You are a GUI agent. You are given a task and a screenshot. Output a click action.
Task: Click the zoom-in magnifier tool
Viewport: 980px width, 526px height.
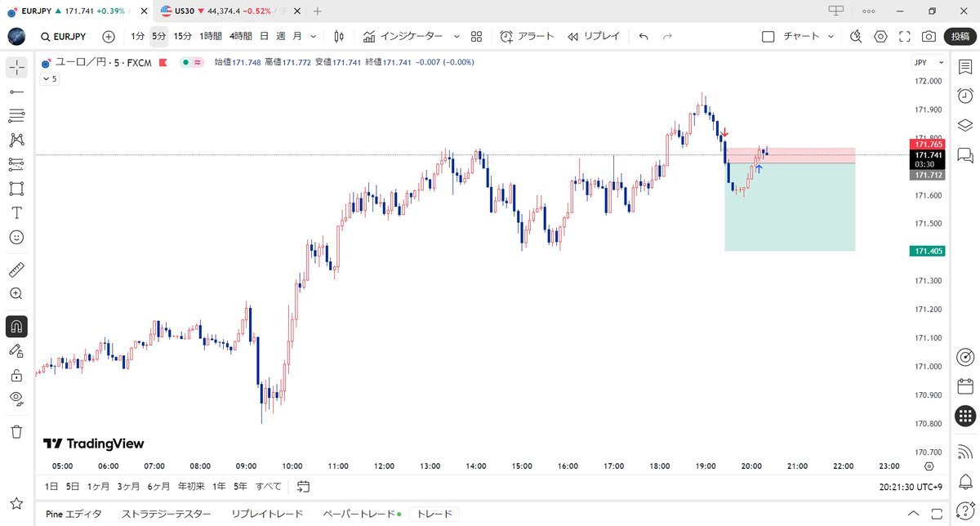point(16,293)
